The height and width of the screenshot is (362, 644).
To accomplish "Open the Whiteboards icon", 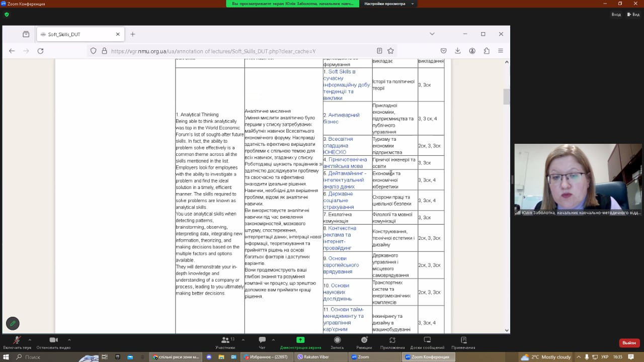I will 427,340.
